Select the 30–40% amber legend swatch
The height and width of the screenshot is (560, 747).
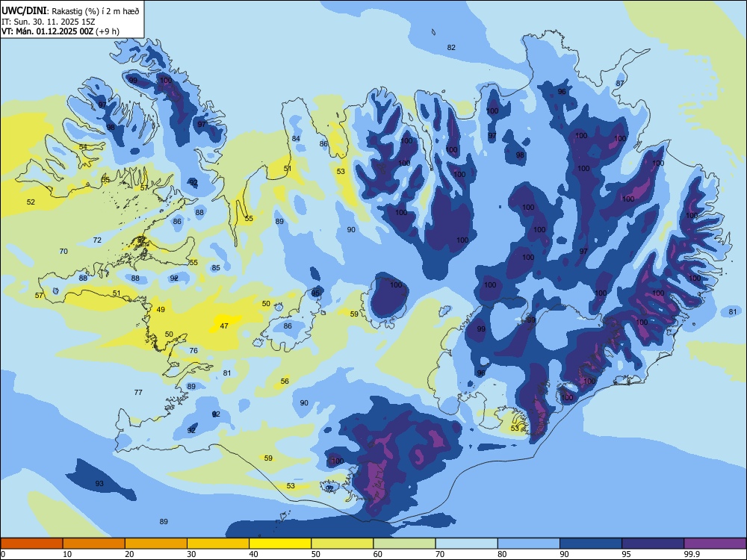pyautogui.click(x=218, y=544)
